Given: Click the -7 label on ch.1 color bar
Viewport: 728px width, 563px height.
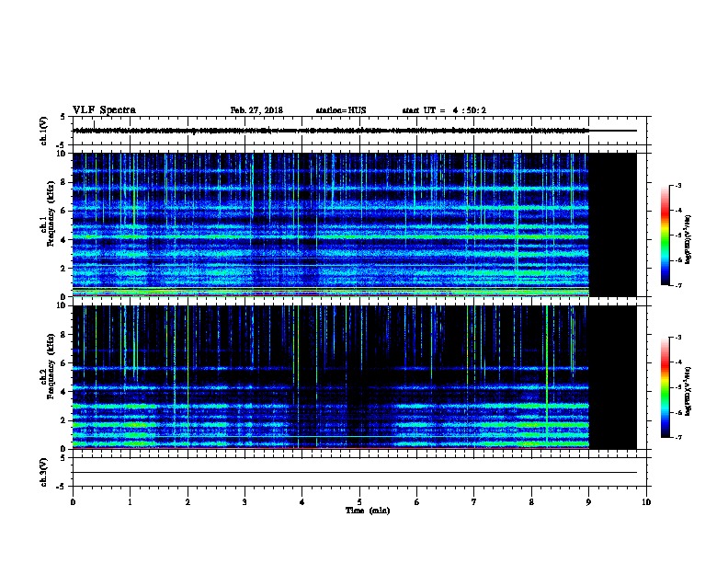Looking at the screenshot, I should (x=677, y=285).
